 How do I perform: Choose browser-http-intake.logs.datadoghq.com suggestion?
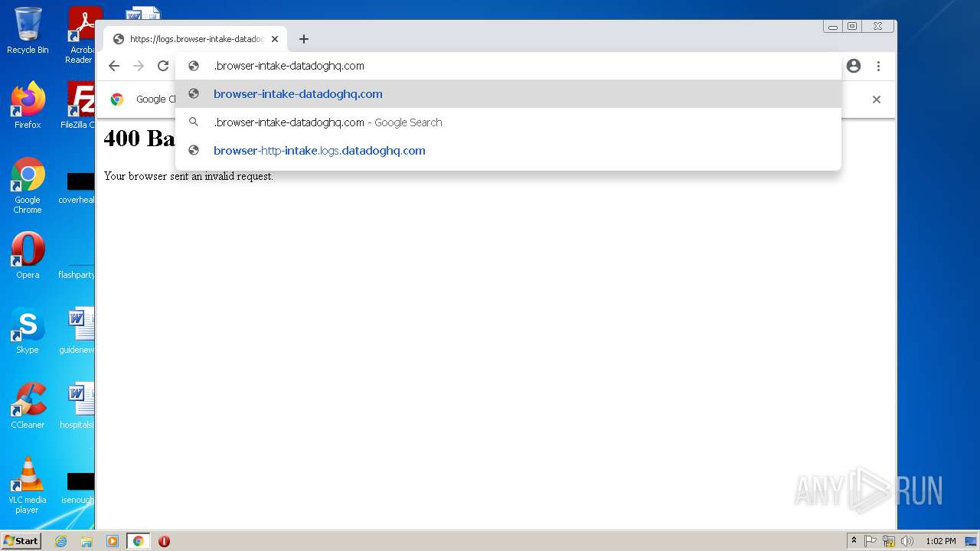(508, 151)
